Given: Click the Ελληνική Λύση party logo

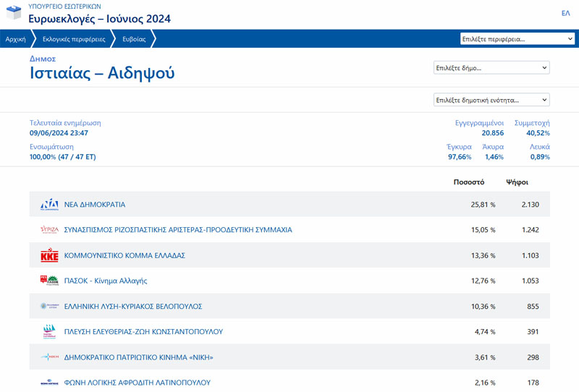Looking at the screenshot, I should [x=49, y=307].
